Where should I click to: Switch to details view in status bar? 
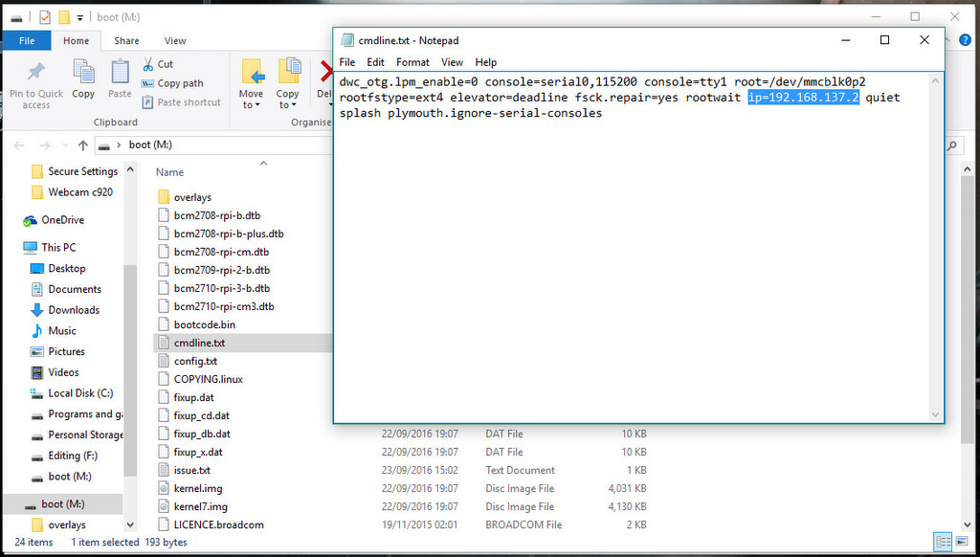coord(943,542)
